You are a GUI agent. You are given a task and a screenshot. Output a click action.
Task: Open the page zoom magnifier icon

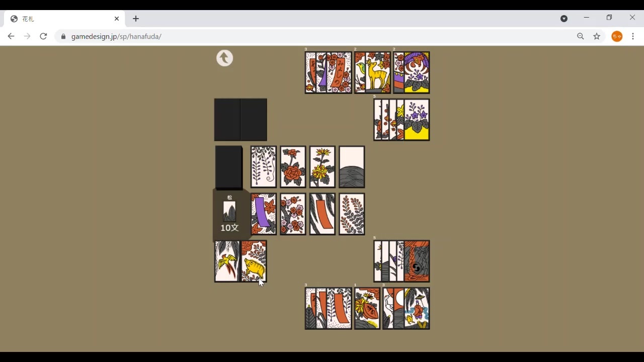click(581, 36)
